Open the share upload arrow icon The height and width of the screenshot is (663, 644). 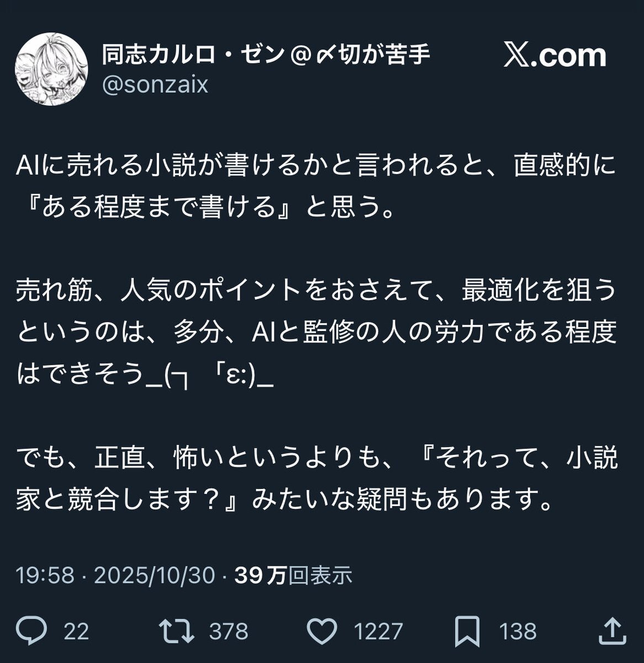pos(612,630)
